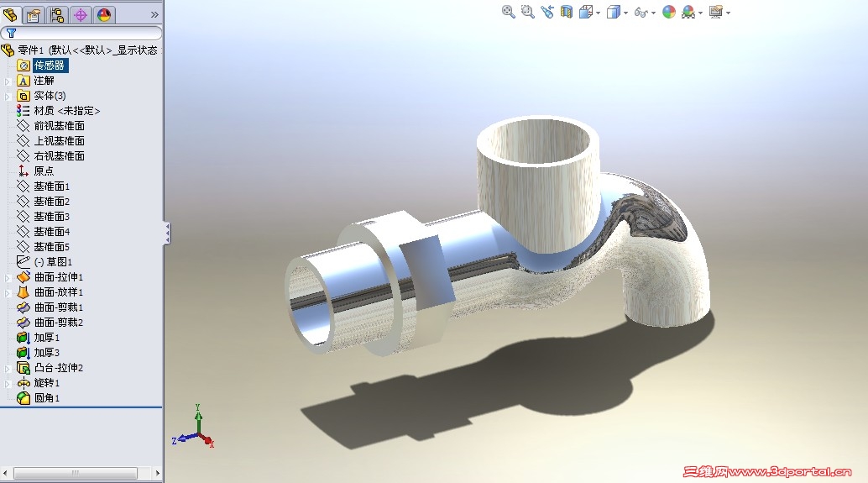Click the Display Style icon
Screen dimensions: 868x483
(x=614, y=12)
